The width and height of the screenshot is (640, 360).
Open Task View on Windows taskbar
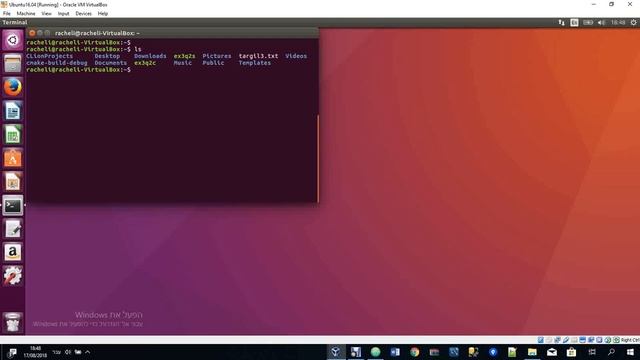coord(591,352)
